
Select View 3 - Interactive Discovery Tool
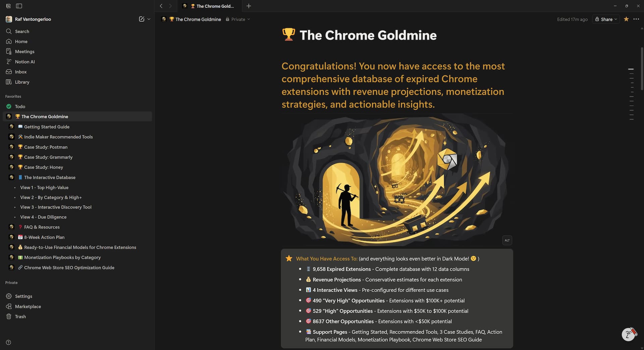56,207
